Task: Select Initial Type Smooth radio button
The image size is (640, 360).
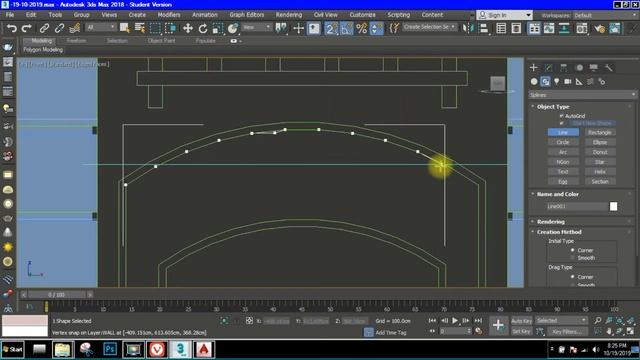Action: [573, 258]
